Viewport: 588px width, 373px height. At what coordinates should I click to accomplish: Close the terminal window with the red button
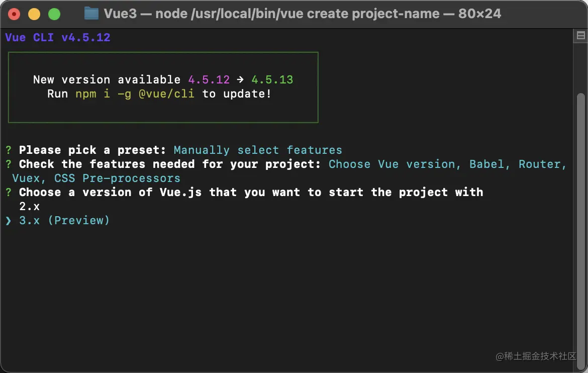click(x=14, y=14)
